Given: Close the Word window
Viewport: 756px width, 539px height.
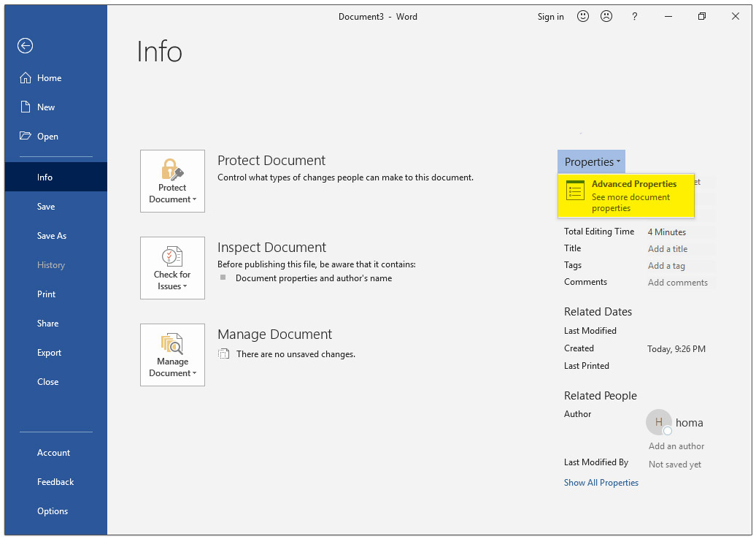Looking at the screenshot, I should coord(736,16).
